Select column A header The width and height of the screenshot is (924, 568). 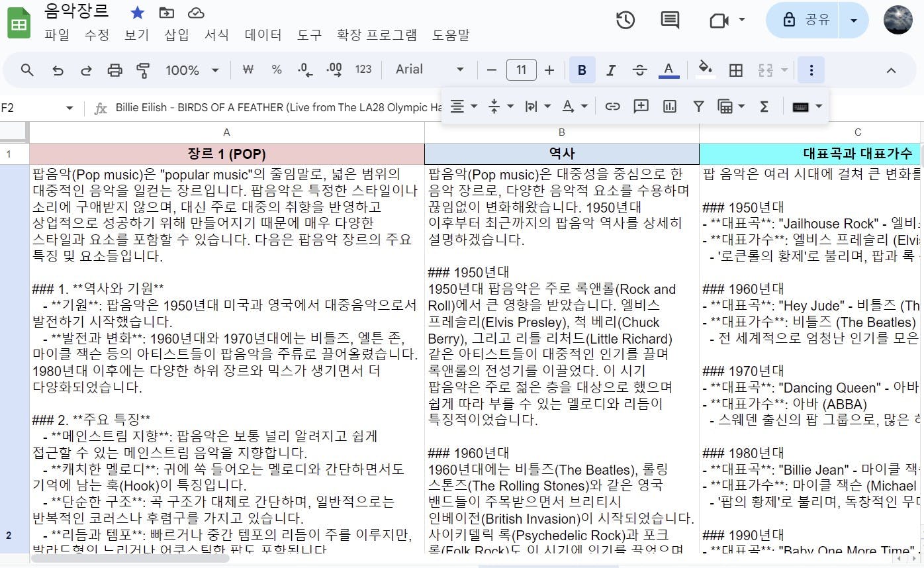pyautogui.click(x=227, y=132)
